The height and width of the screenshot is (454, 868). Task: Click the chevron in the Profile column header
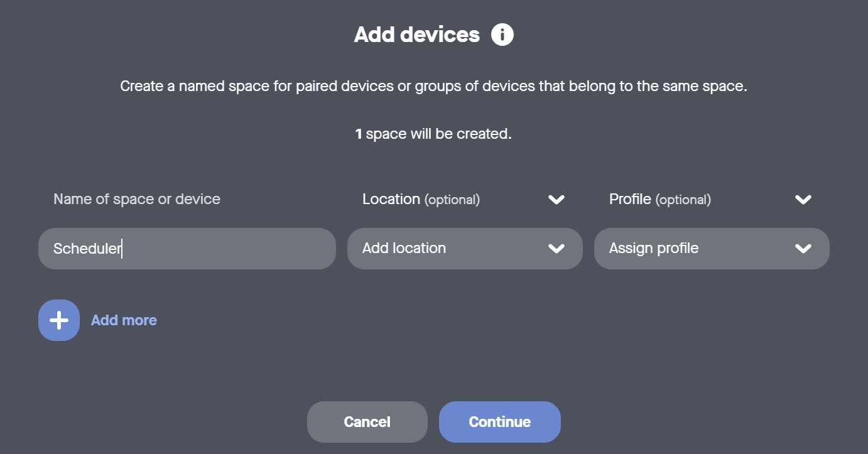click(803, 200)
